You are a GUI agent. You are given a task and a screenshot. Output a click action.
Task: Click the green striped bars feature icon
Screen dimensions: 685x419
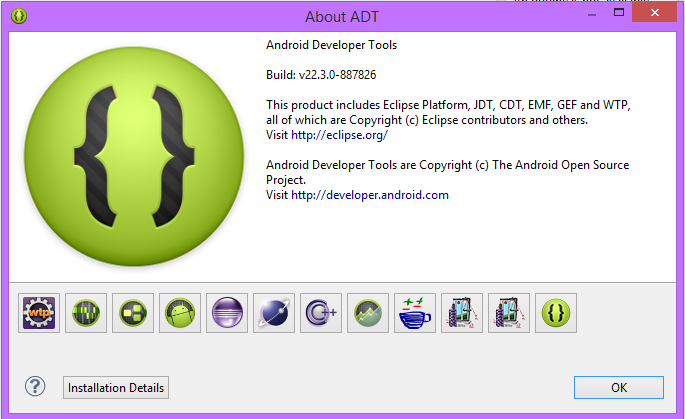[86, 313]
